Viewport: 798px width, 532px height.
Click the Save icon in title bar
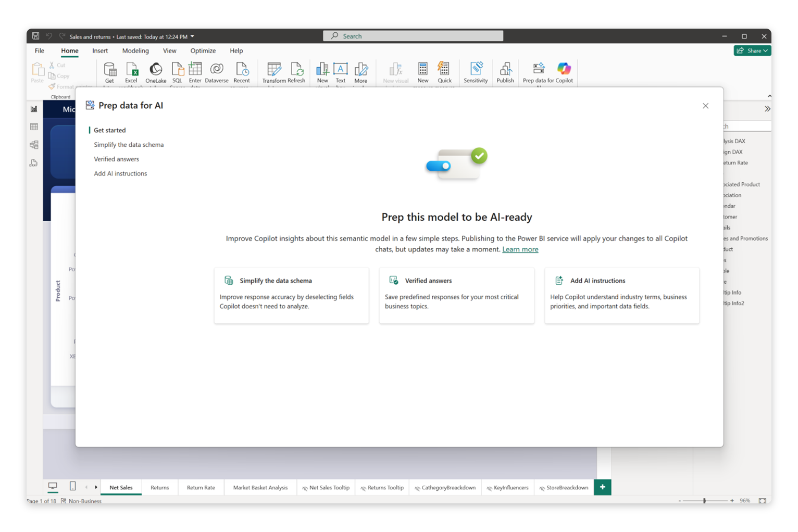tap(35, 36)
